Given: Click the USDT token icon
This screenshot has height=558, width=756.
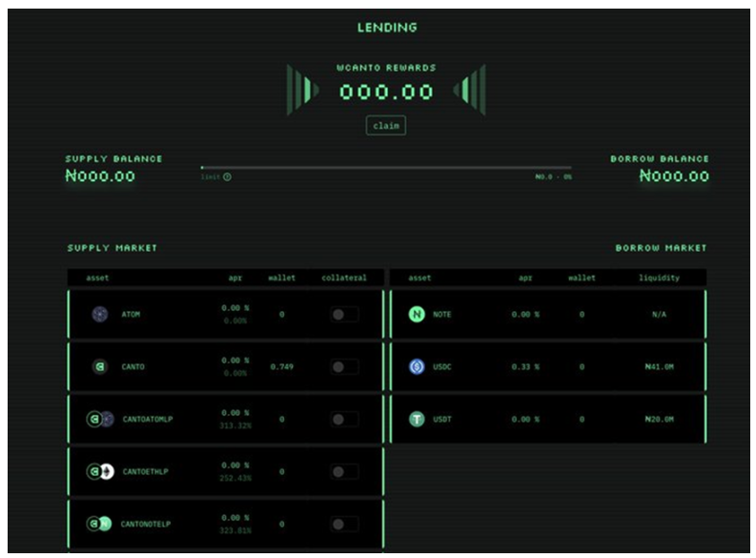Looking at the screenshot, I should [x=417, y=419].
